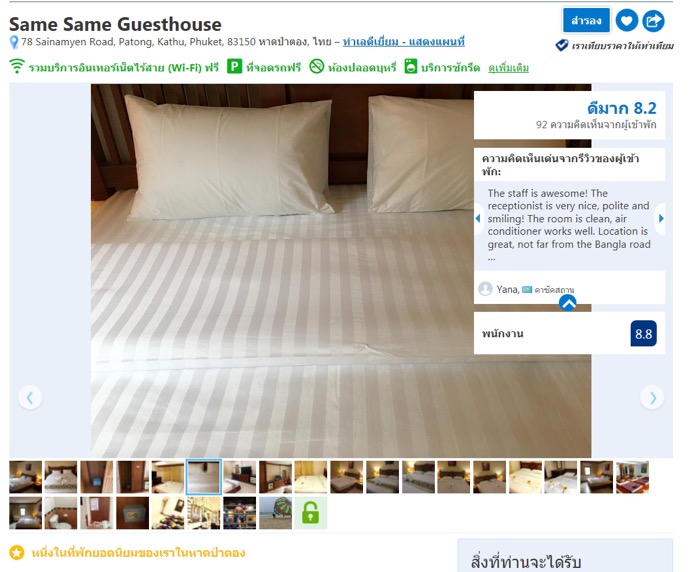Screen dimensions: 700x572
Task: Collapse the review panel with up chevron
Action: tap(568, 303)
